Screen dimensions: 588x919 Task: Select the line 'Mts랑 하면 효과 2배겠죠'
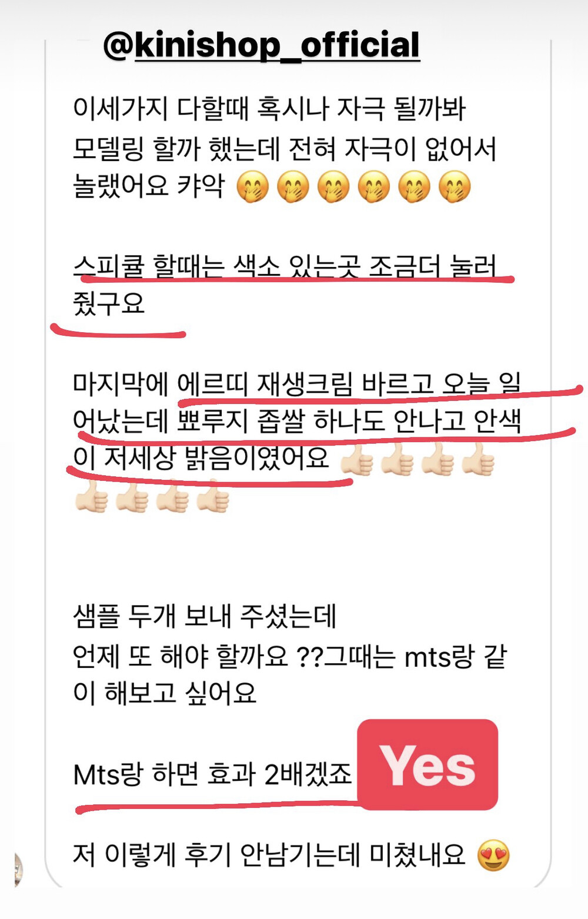pyautogui.click(x=212, y=774)
